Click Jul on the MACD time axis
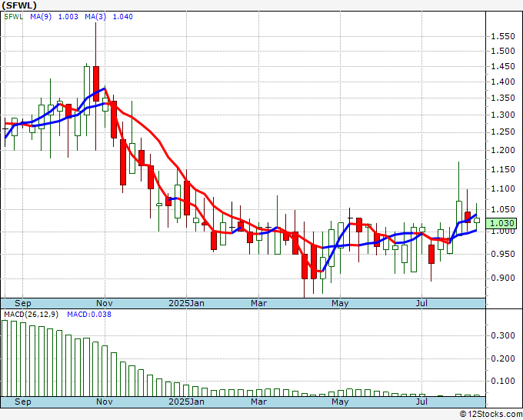This screenshot has height=420, width=523. pyautogui.click(x=421, y=402)
